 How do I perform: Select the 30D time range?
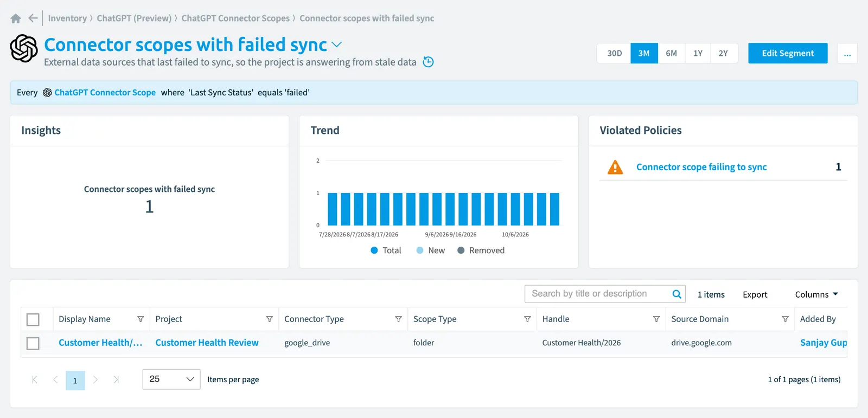pos(614,53)
